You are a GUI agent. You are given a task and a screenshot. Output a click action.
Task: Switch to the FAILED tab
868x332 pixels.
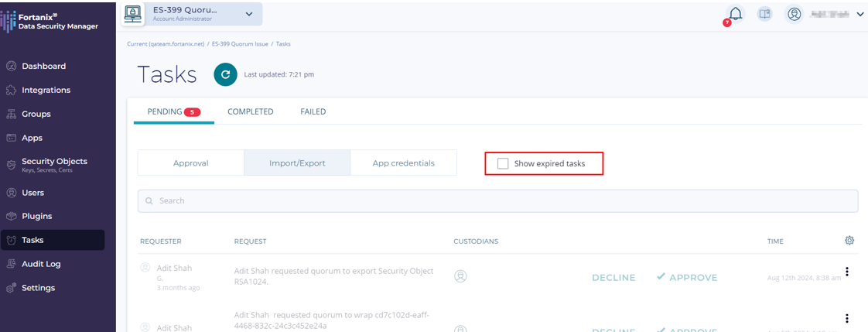coord(313,111)
